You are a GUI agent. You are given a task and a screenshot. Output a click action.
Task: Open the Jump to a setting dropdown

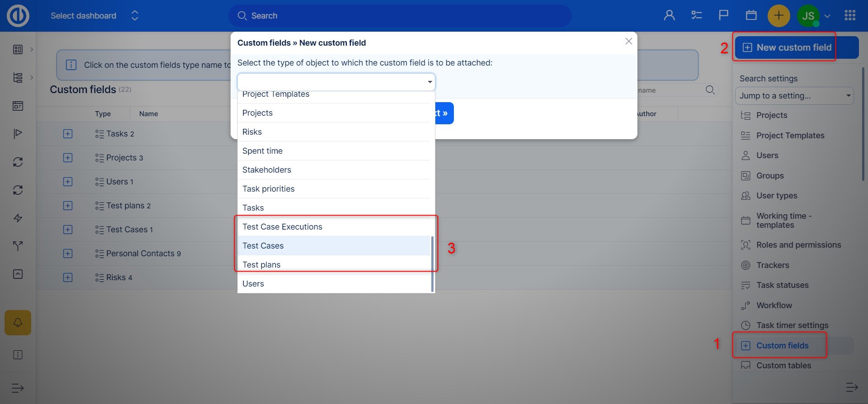pos(794,96)
